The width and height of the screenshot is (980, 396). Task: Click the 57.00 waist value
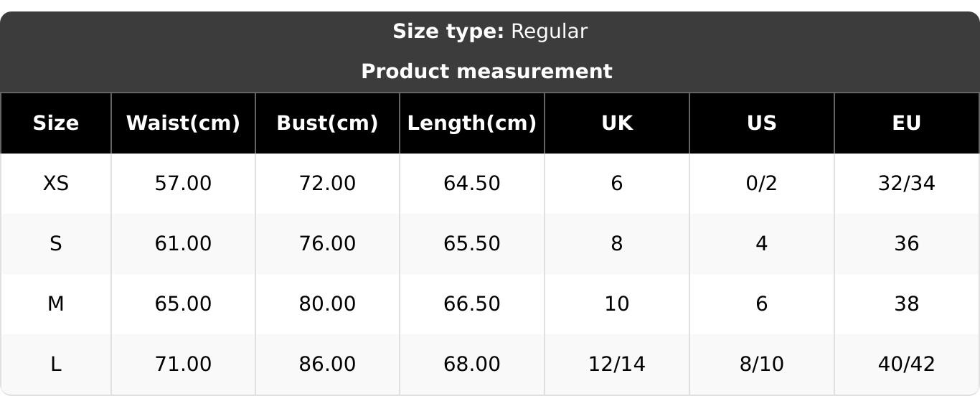tap(183, 184)
